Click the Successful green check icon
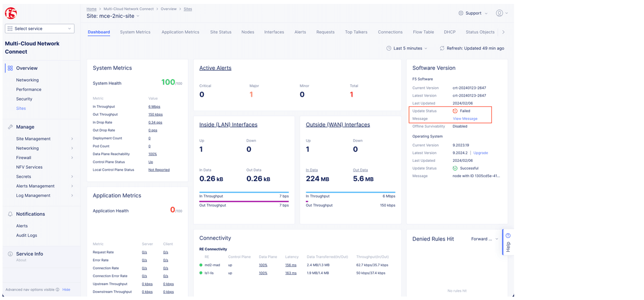This screenshot has height=300, width=644. (x=455, y=168)
